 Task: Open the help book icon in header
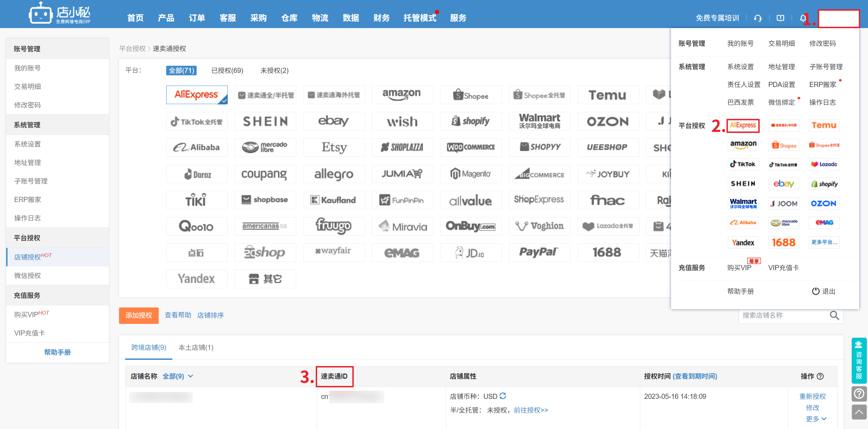point(780,18)
